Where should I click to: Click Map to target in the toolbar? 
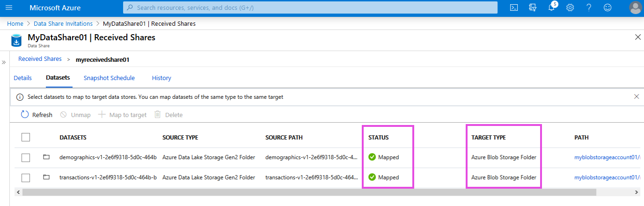point(123,115)
